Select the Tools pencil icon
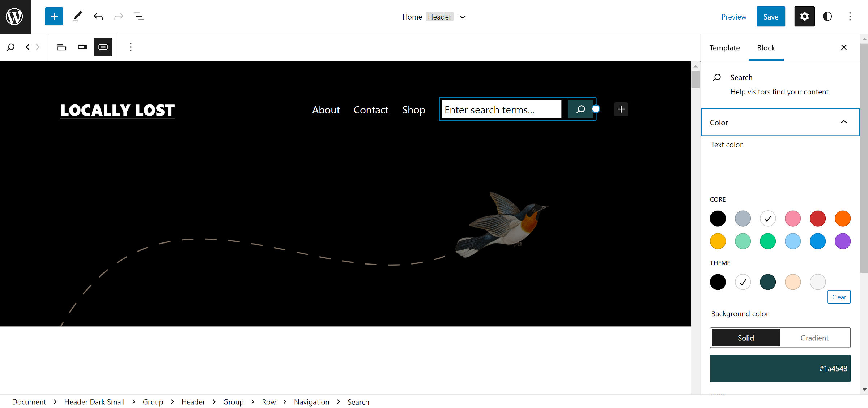The width and height of the screenshot is (868, 408). (77, 16)
